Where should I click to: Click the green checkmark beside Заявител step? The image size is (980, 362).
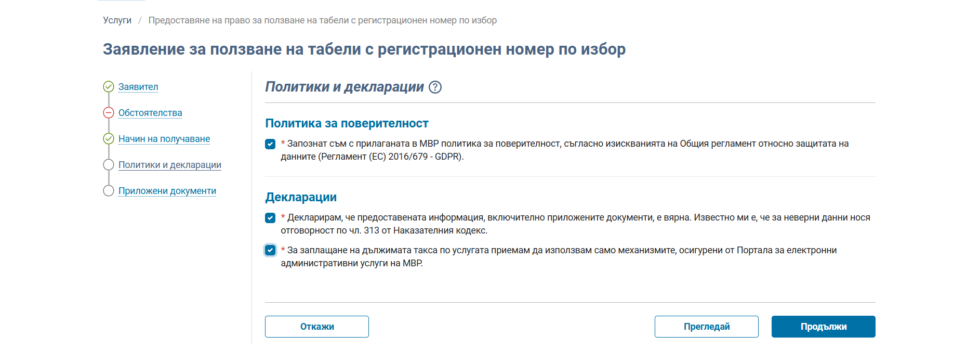pyautogui.click(x=108, y=87)
